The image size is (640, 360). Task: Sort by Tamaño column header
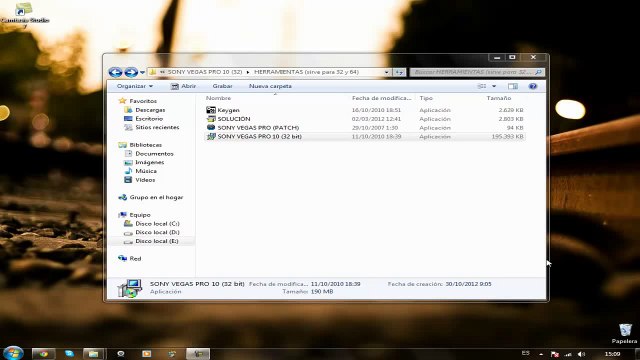click(498, 98)
